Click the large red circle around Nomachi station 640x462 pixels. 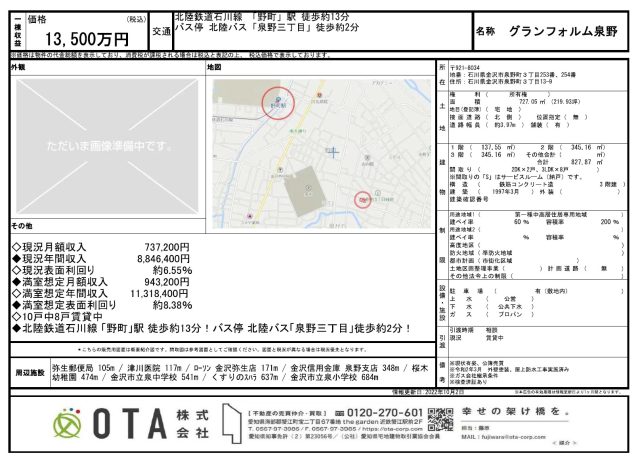278,103
